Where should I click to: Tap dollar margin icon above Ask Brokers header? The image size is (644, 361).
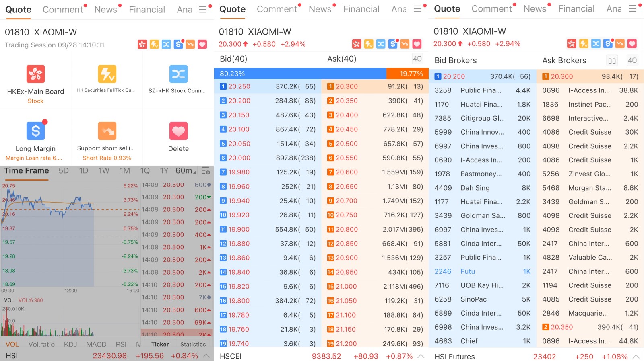(x=608, y=43)
